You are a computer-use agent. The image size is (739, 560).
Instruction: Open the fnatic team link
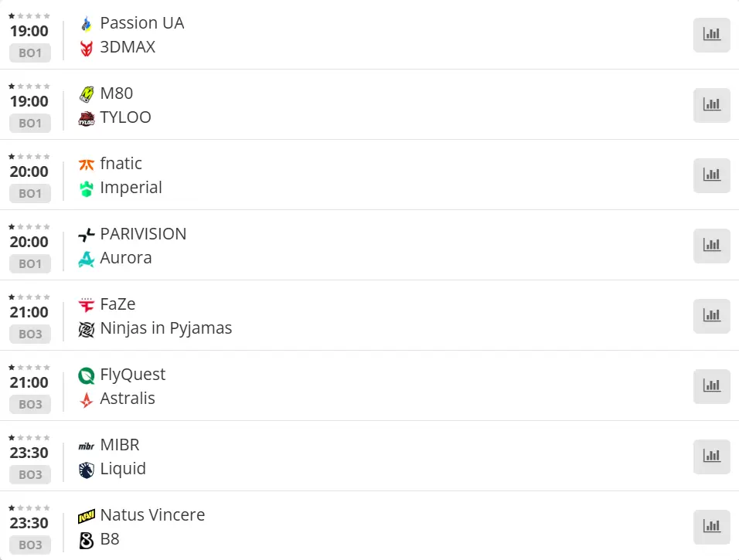coord(121,164)
